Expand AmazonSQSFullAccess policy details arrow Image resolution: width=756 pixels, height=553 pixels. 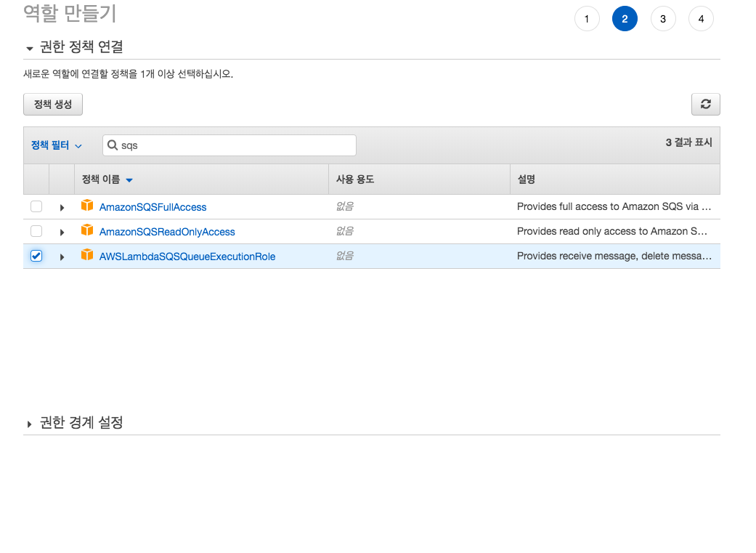[62, 208]
